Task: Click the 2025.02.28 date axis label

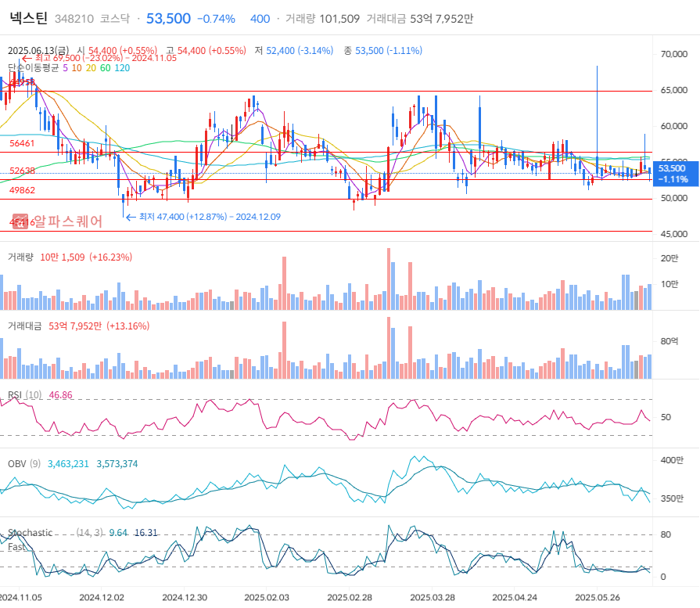Action: tap(350, 598)
